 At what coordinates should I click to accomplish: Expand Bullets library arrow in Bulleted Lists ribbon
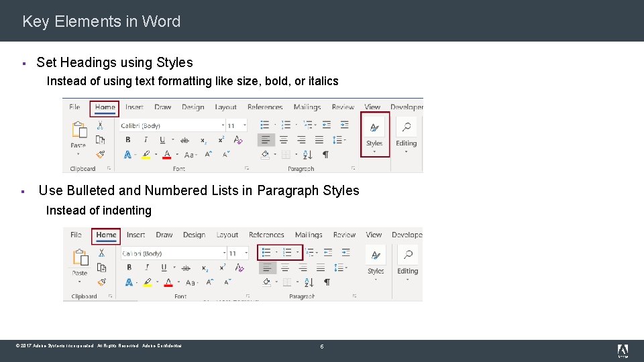pyautogui.click(x=276, y=253)
